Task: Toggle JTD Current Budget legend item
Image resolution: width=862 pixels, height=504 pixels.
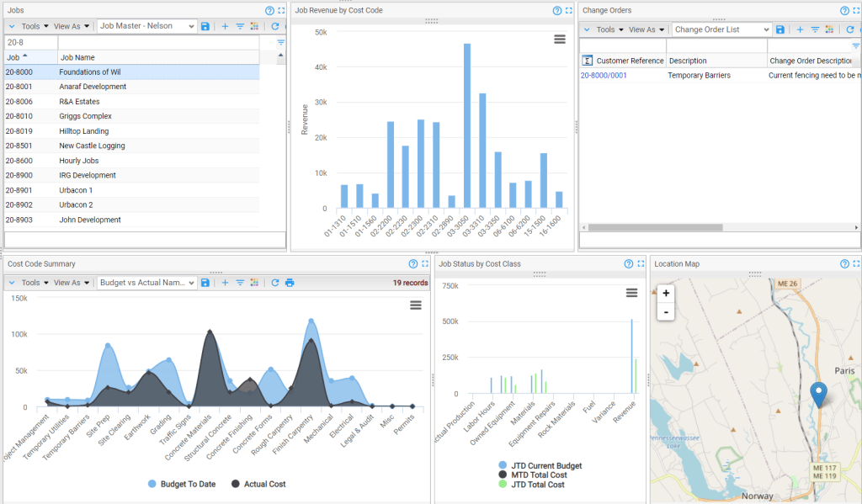Action: (x=540, y=465)
